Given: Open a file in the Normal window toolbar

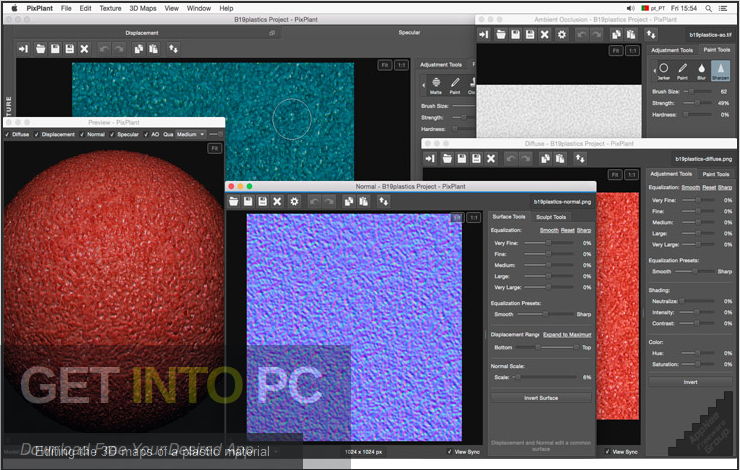Looking at the screenshot, I should [234, 201].
